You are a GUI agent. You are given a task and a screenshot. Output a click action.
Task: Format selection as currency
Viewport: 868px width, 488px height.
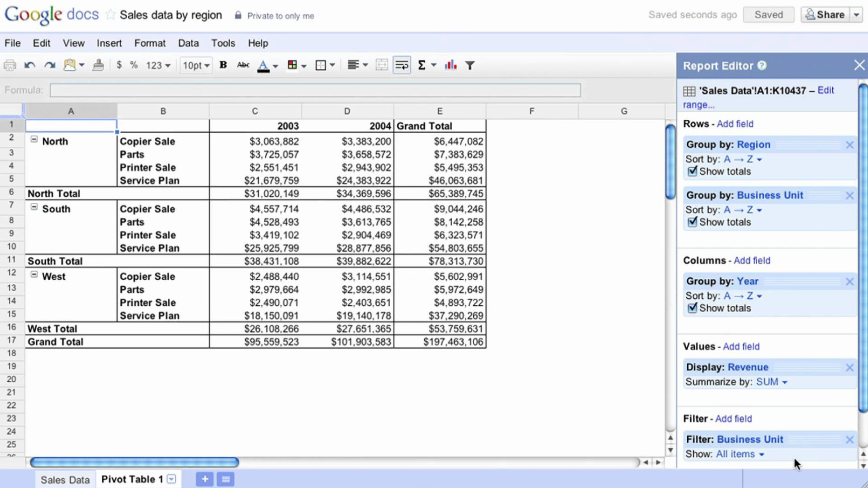[x=119, y=65]
